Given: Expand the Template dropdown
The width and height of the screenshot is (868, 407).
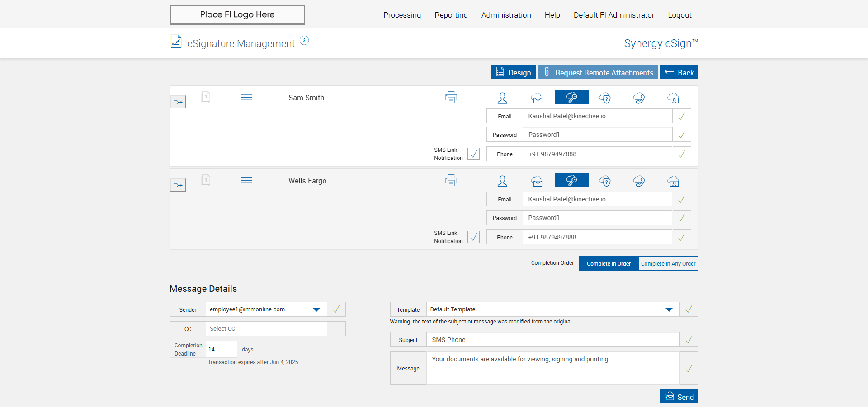Looking at the screenshot, I should tap(669, 309).
